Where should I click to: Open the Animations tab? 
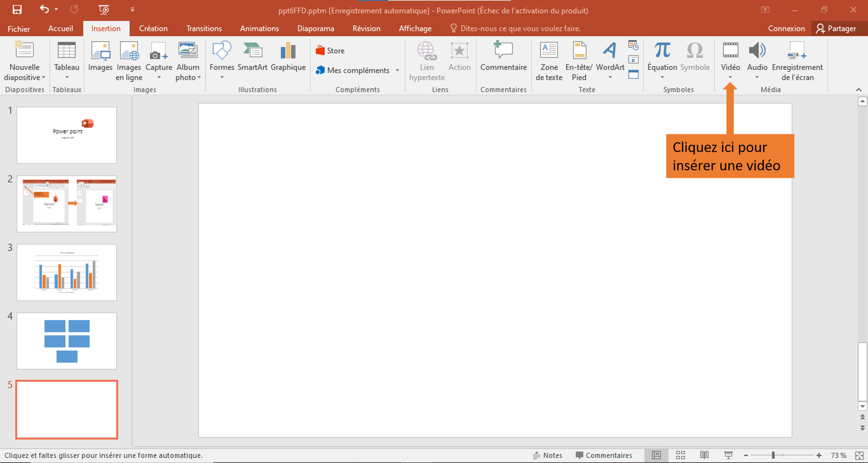[259, 29]
